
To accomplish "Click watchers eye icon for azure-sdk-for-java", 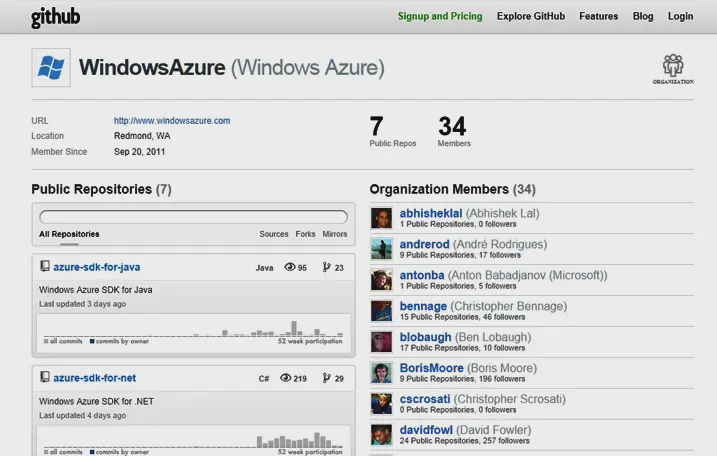I will coord(291,268).
